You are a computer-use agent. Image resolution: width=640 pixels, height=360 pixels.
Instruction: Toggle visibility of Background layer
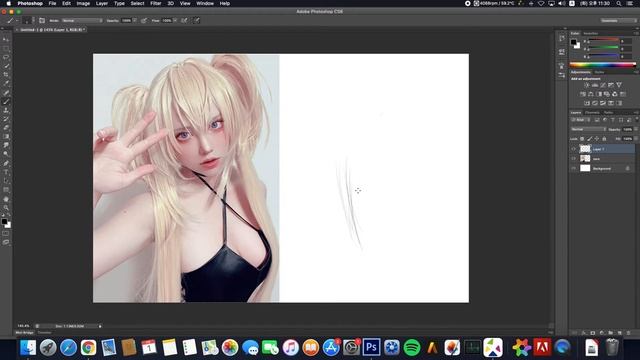click(573, 168)
